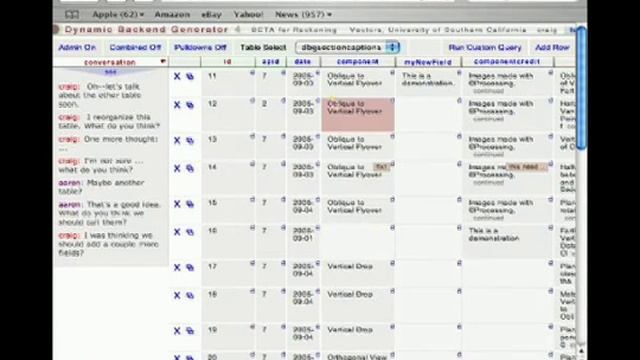The image size is (640, 360).
Task: Click the small edit marker in row 12 component cell
Action: [x=392, y=100]
